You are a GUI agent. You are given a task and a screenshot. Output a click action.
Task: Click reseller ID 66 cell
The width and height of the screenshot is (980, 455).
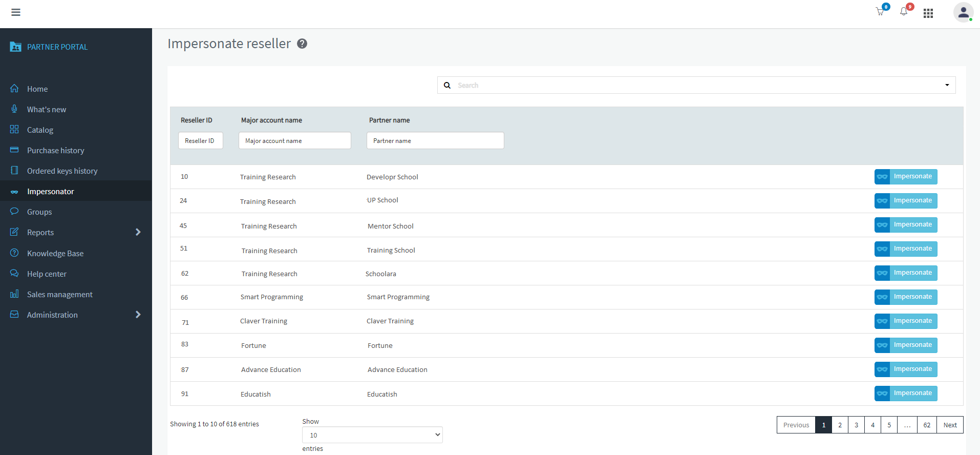pyautogui.click(x=184, y=297)
